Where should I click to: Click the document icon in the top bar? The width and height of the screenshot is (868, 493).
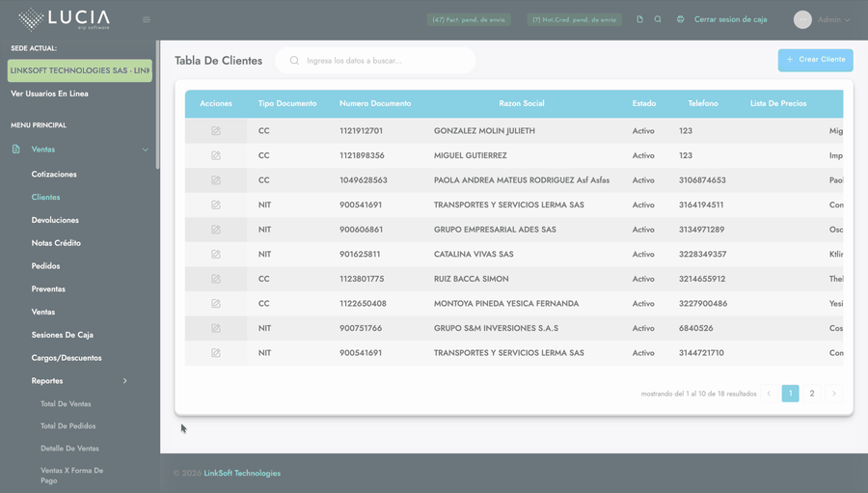tap(639, 19)
